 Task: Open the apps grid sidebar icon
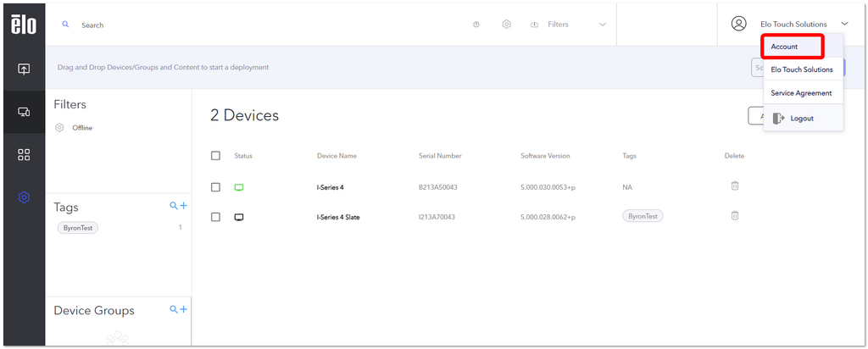(24, 154)
